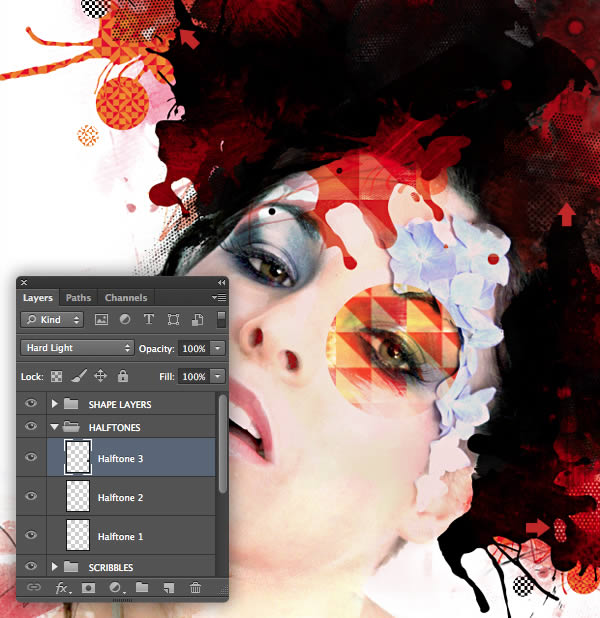Image resolution: width=600 pixels, height=618 pixels.
Task: Create a new group folder
Action: tap(142, 588)
